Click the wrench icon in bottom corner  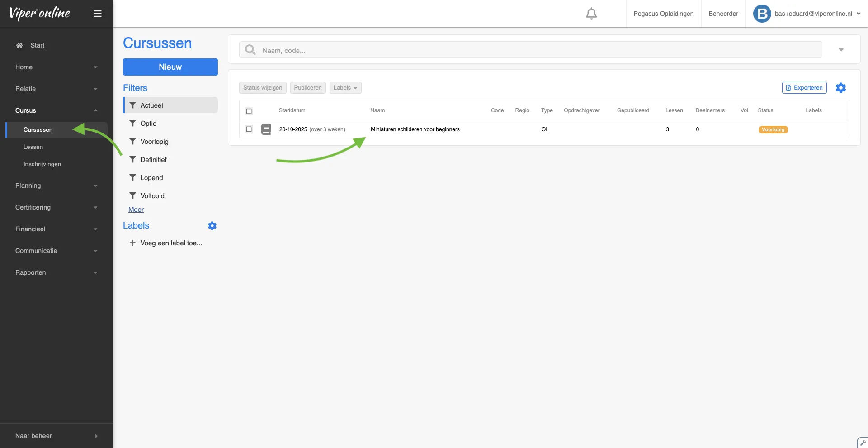point(863,443)
